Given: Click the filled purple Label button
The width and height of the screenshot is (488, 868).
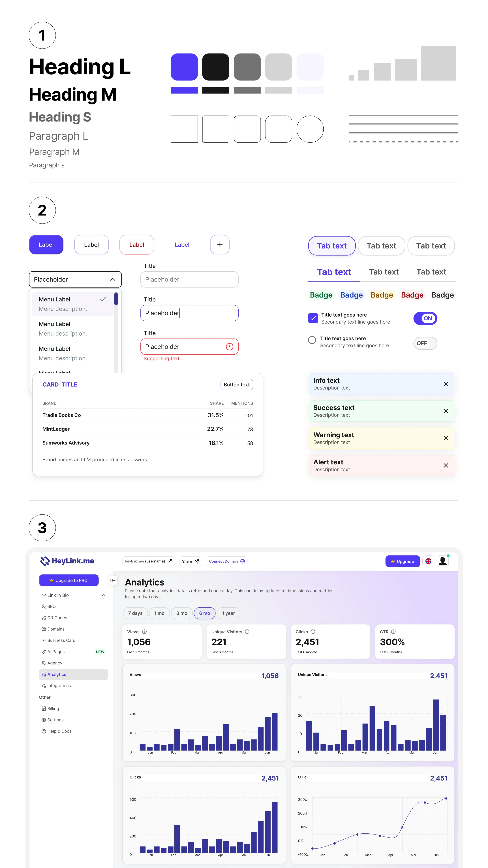Looking at the screenshot, I should click(x=46, y=245).
